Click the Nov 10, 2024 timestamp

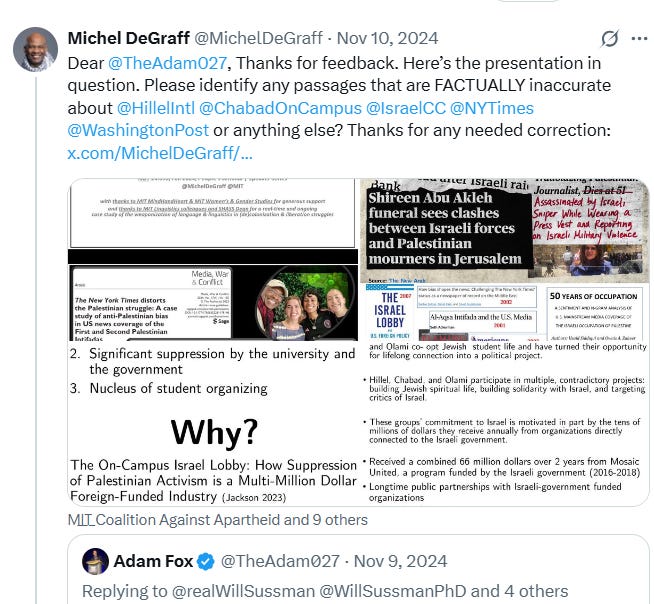pyautogui.click(x=387, y=38)
